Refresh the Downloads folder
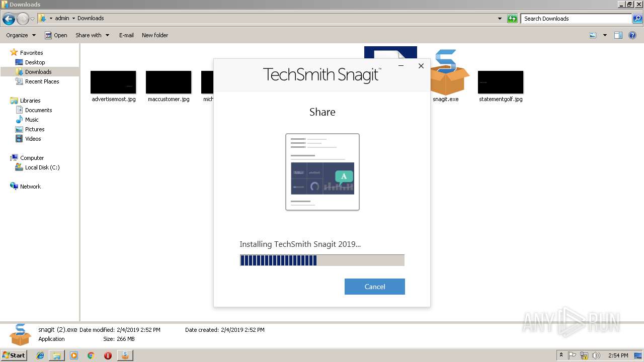 point(512,19)
